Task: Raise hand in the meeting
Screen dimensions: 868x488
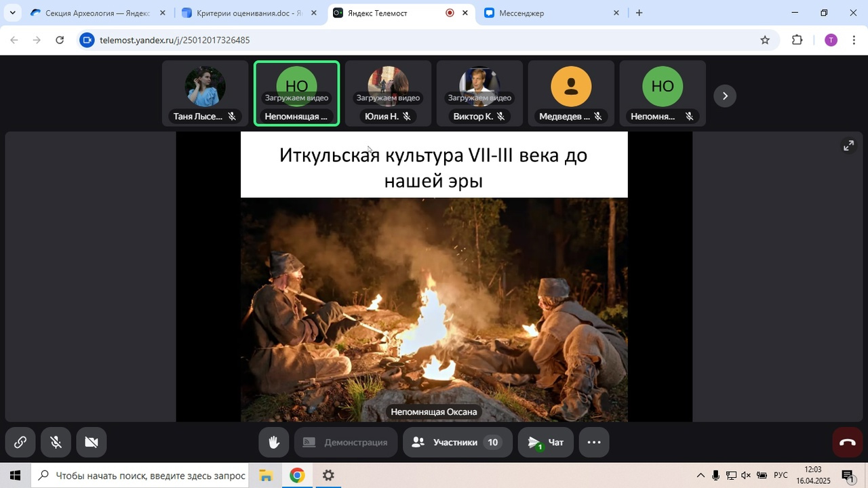Action: pos(274,443)
